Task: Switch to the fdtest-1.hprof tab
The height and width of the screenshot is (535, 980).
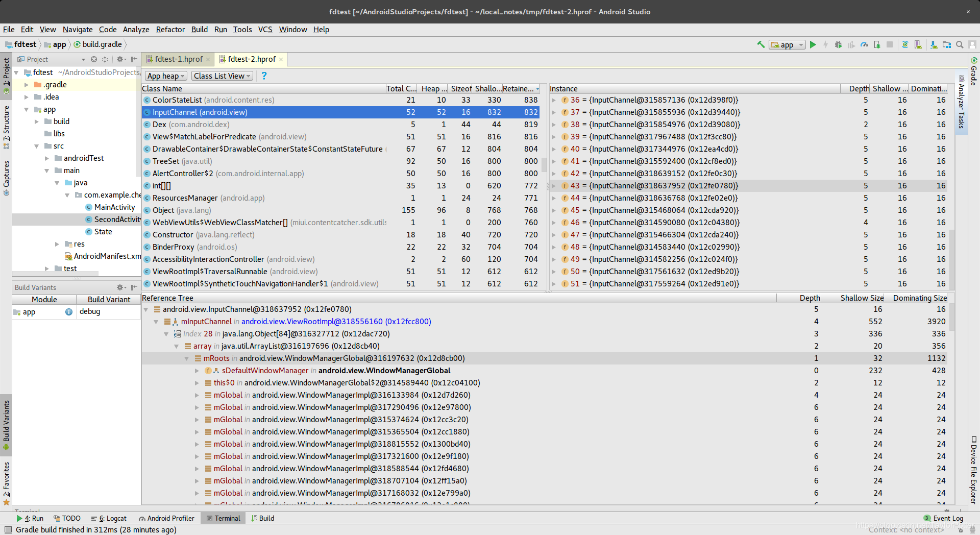Action: click(178, 59)
